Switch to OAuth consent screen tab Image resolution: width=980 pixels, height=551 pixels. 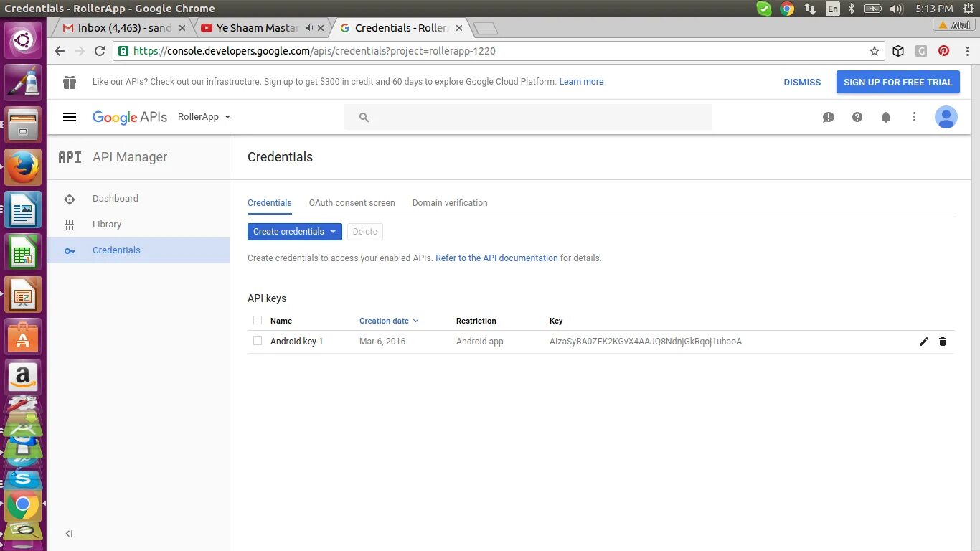(x=352, y=203)
